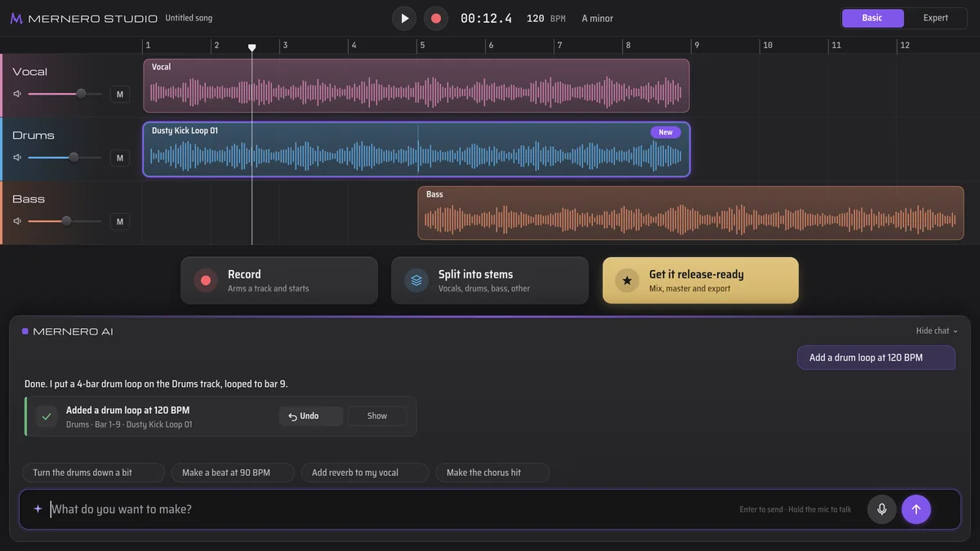Click the Bass track name
The image size is (980, 551).
pyautogui.click(x=29, y=199)
